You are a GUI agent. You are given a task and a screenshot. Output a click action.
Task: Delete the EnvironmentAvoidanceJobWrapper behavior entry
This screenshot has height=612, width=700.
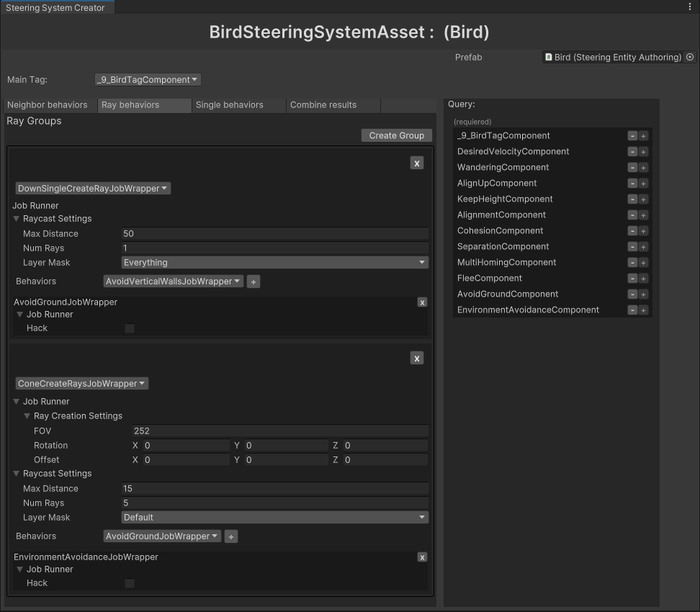[x=422, y=557]
